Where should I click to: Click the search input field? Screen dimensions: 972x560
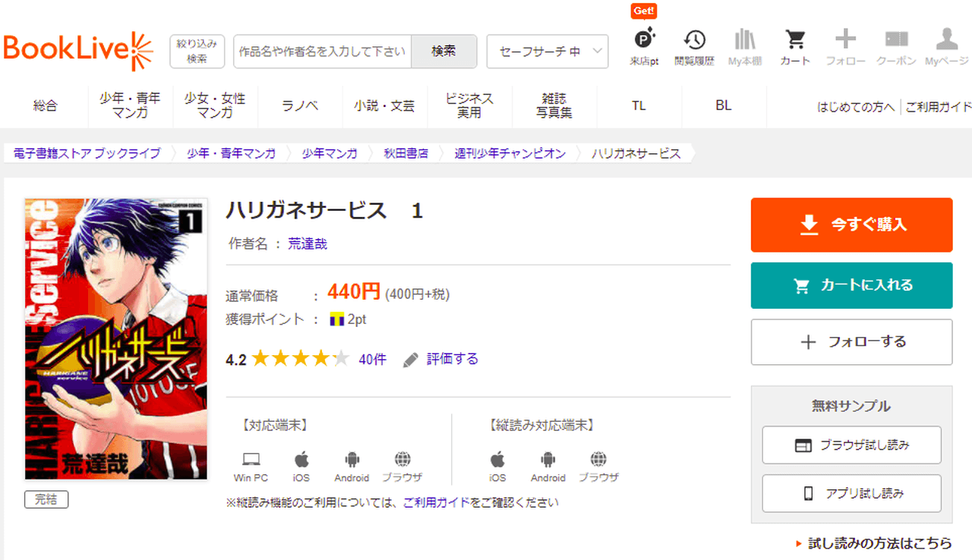tap(322, 52)
